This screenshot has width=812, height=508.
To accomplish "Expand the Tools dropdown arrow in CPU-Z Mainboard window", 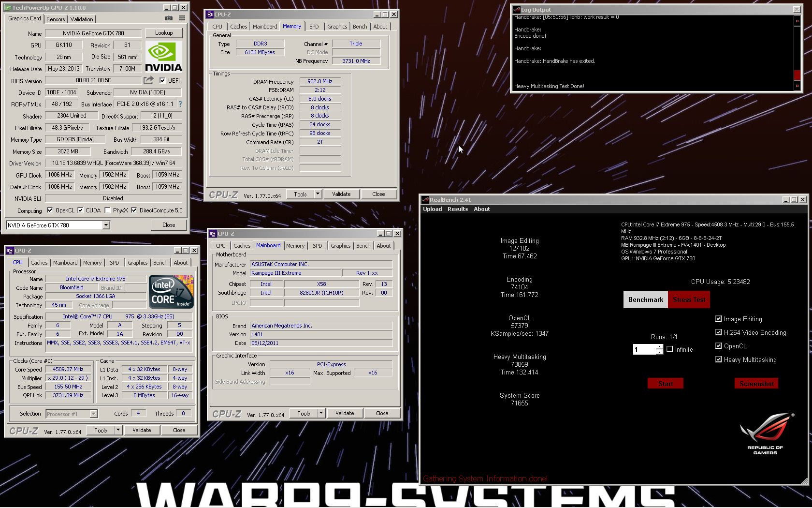I will pos(321,413).
